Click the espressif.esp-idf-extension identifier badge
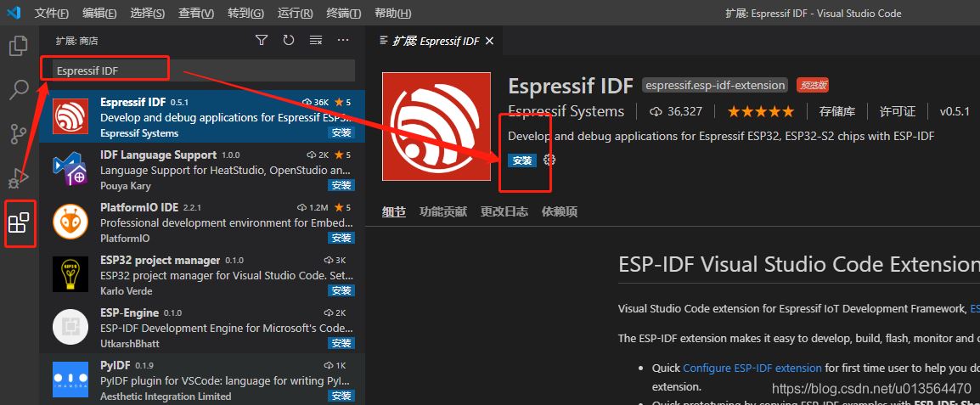This screenshot has width=980, height=405. (715, 85)
